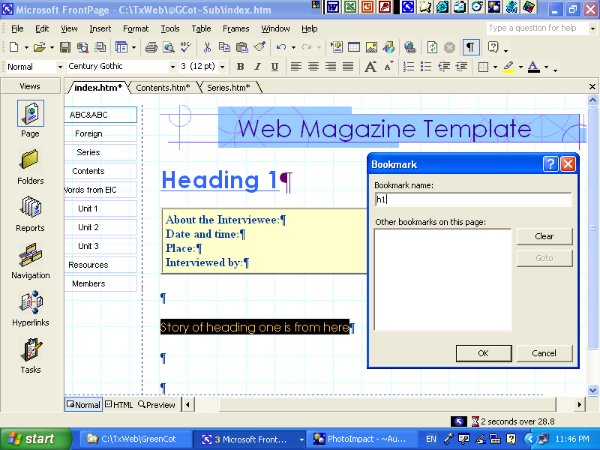Click the Foreign navigation link
Viewport: 600px width, 450px height.
(x=88, y=134)
